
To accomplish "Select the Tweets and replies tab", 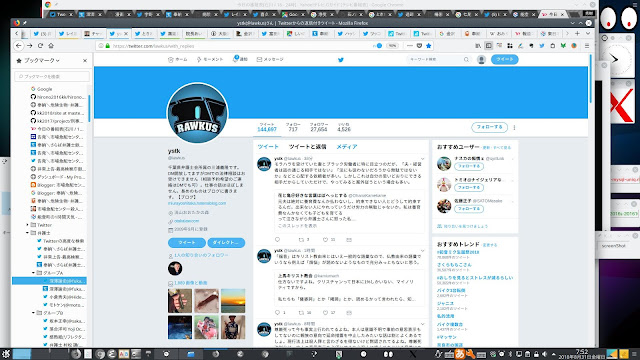I will pyautogui.click(x=307, y=147).
